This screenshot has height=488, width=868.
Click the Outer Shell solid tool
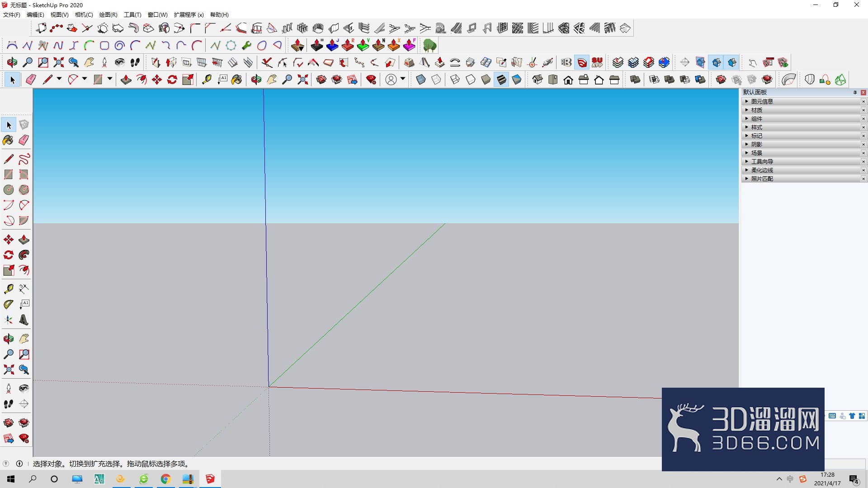click(x=635, y=80)
